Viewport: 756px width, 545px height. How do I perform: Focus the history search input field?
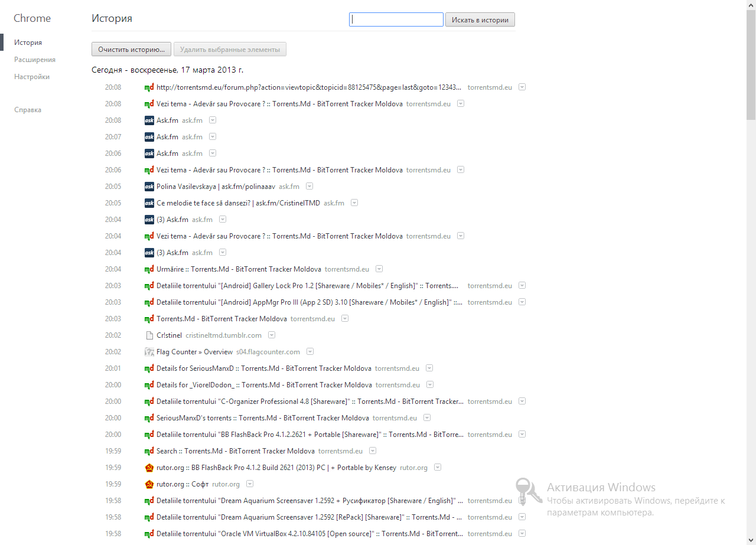coord(396,19)
